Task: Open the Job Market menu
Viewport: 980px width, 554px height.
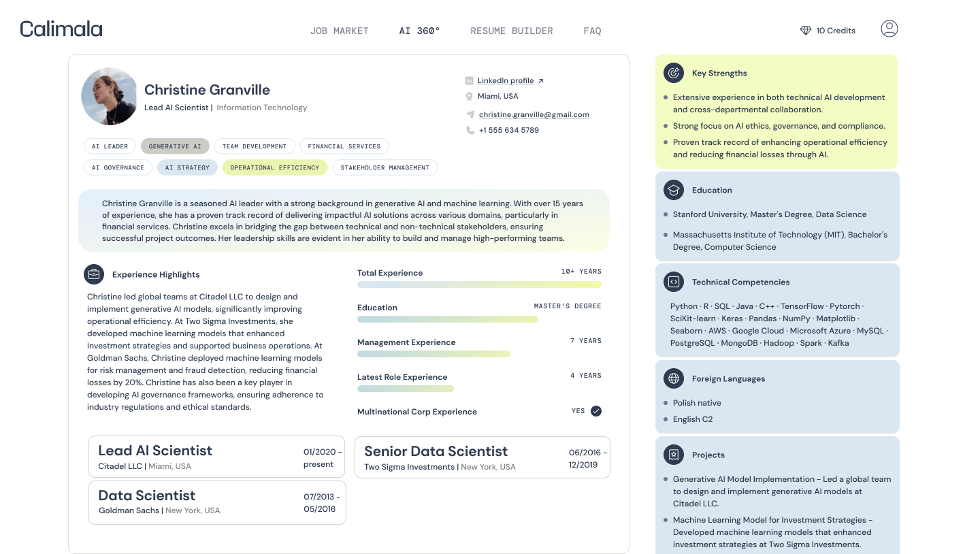Action: tap(339, 31)
